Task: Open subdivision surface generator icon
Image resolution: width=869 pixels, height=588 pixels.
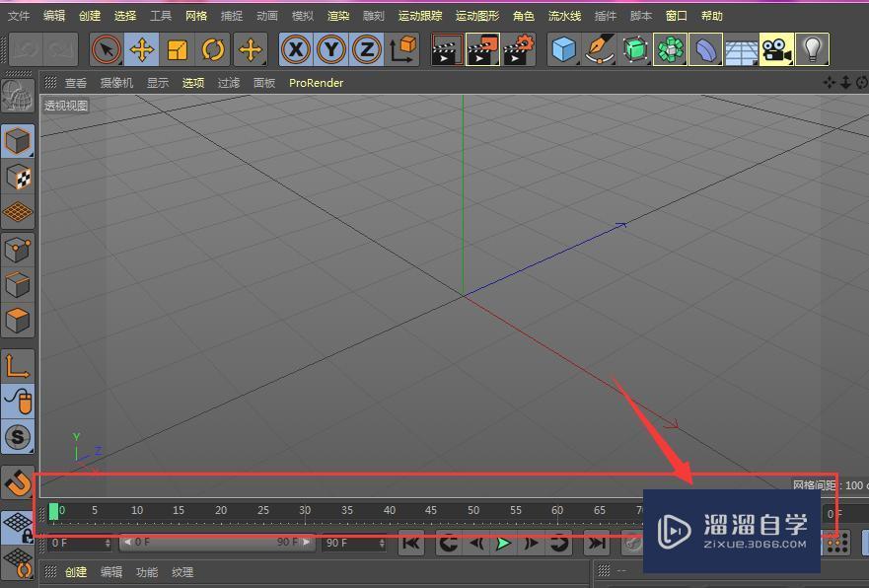Action: [635, 50]
